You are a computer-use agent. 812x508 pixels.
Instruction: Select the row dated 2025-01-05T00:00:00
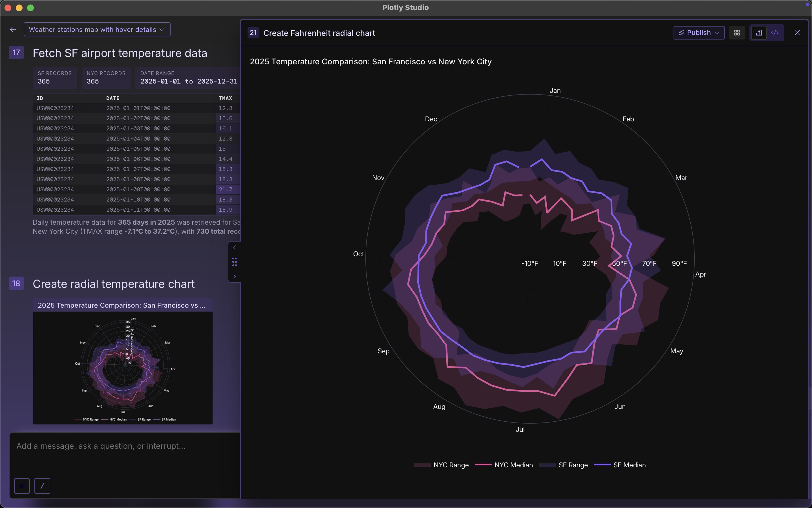click(136, 149)
